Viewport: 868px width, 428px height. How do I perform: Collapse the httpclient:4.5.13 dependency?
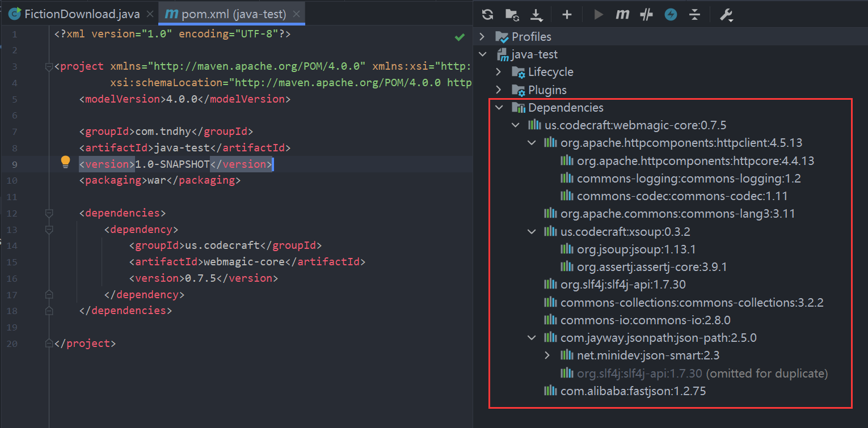(x=532, y=142)
